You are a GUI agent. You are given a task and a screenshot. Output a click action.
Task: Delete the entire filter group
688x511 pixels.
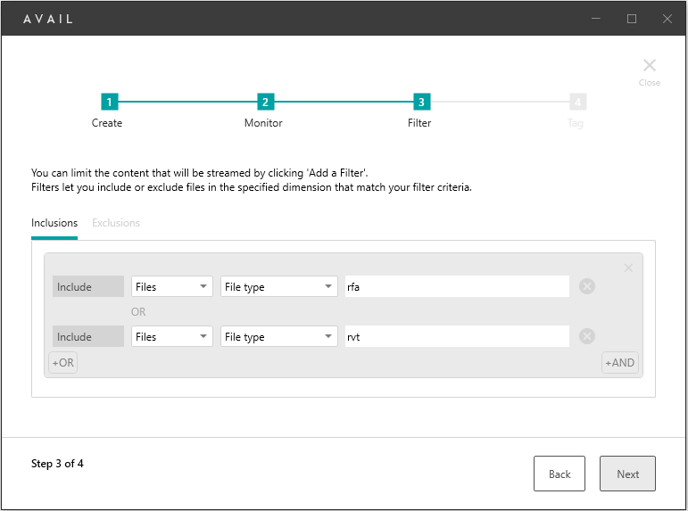click(628, 268)
